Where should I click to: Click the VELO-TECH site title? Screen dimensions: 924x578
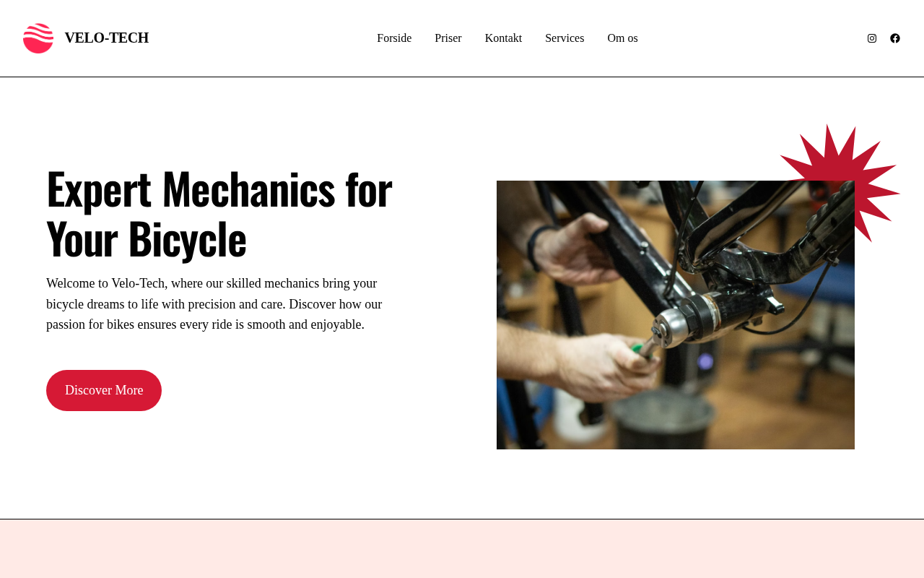[x=107, y=38]
